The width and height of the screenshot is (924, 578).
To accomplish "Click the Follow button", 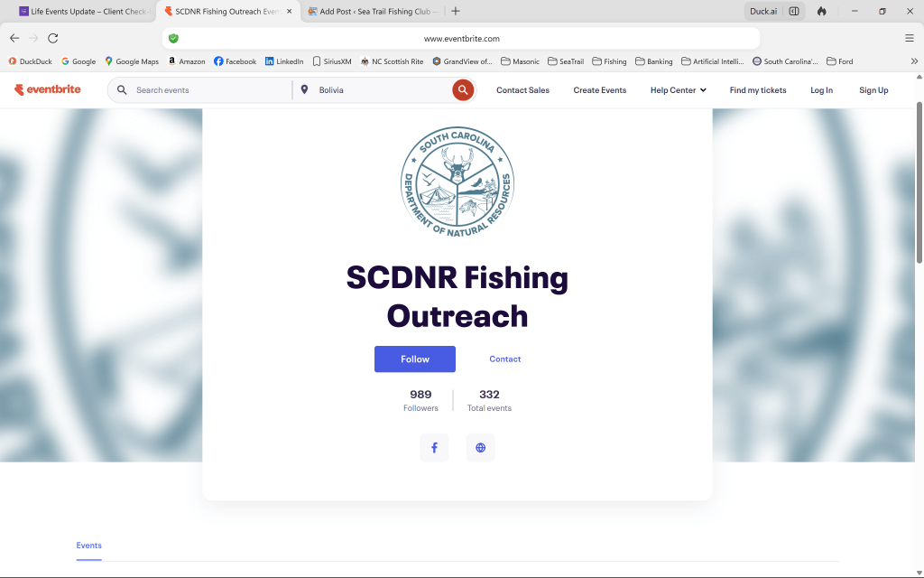I will point(415,359).
